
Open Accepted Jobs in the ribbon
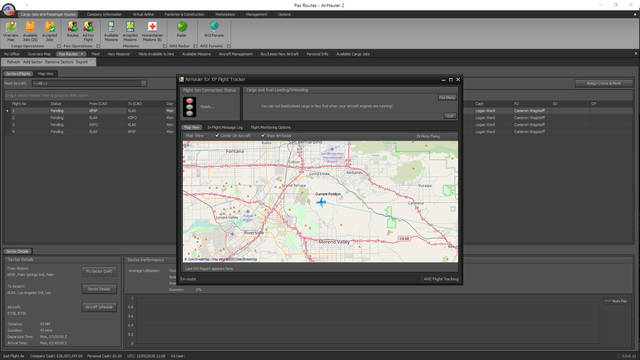click(x=50, y=31)
